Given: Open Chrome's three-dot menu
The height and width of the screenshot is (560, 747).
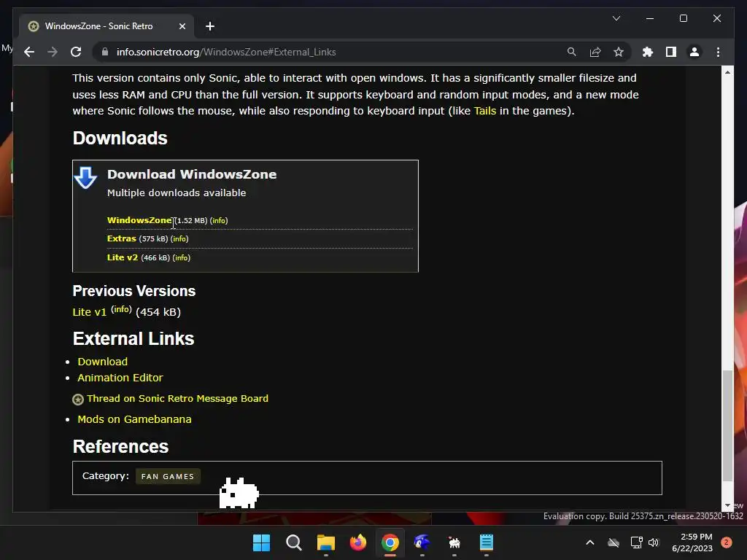Looking at the screenshot, I should [718, 52].
